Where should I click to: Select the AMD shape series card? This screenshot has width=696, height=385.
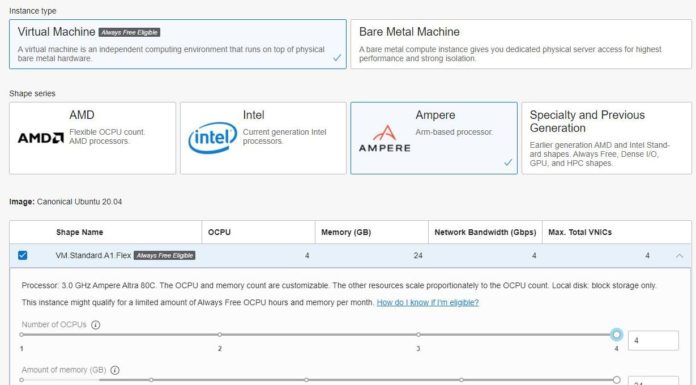pos(92,138)
